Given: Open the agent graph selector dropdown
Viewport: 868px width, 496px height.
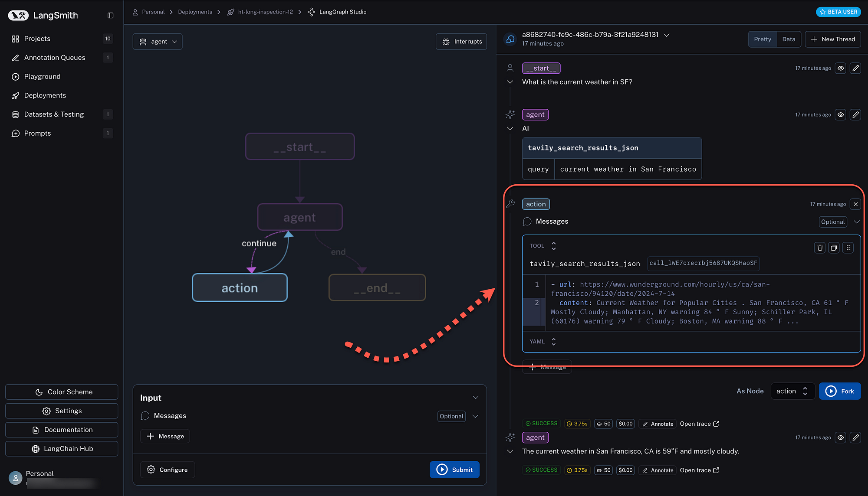Looking at the screenshot, I should click(158, 42).
